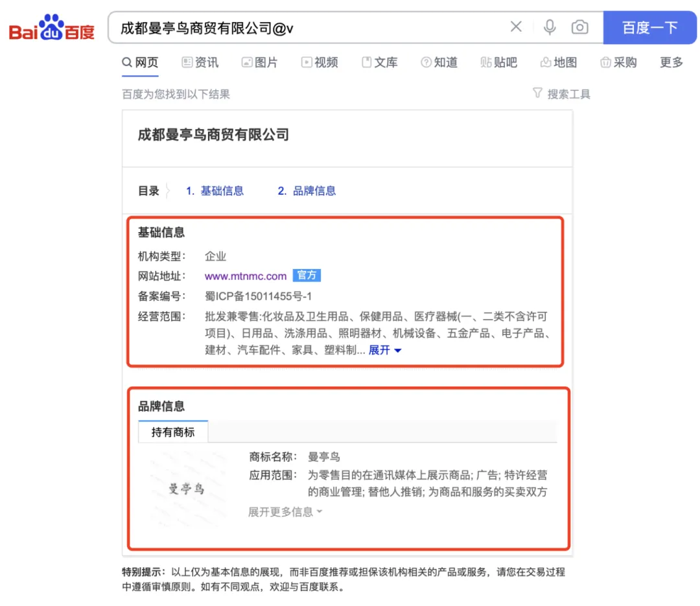Click the 企业 value of 机构类型

coord(216,256)
